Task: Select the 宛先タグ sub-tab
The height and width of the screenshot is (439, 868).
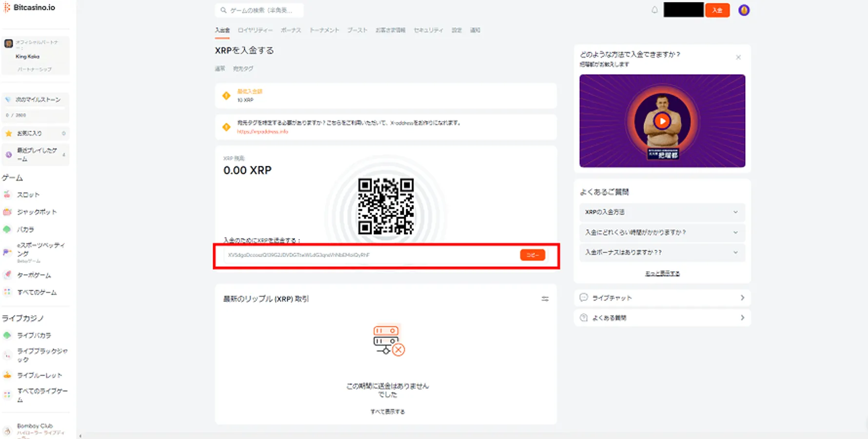Action: 243,69
